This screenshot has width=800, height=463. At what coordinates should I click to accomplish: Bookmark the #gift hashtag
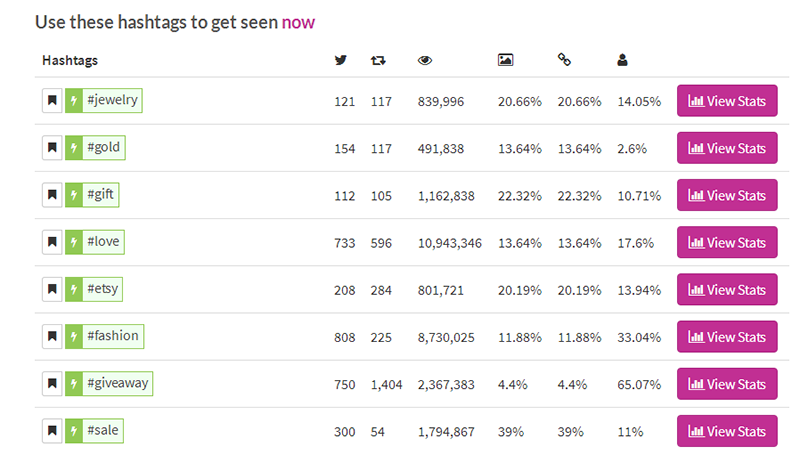(x=52, y=195)
